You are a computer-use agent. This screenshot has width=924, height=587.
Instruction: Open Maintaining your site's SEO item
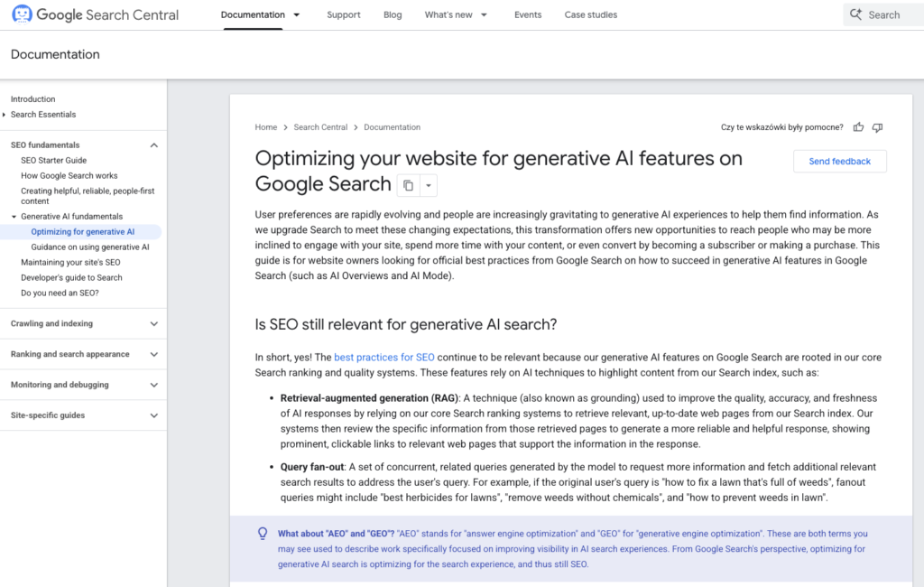(70, 263)
